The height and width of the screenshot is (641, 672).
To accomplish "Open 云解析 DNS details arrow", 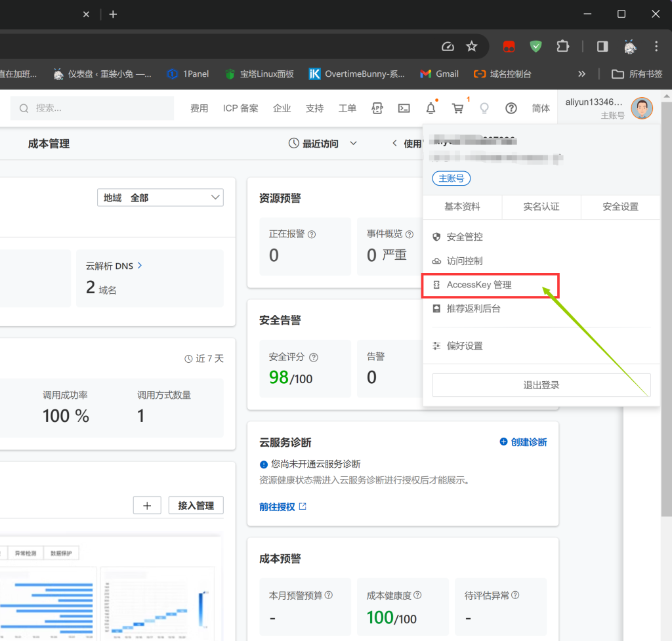I will (140, 266).
